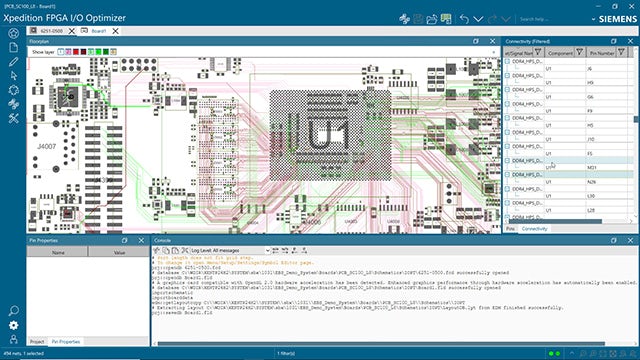Toggle the dark maroon Show layer box
640x360 pixels.
(x=83, y=52)
